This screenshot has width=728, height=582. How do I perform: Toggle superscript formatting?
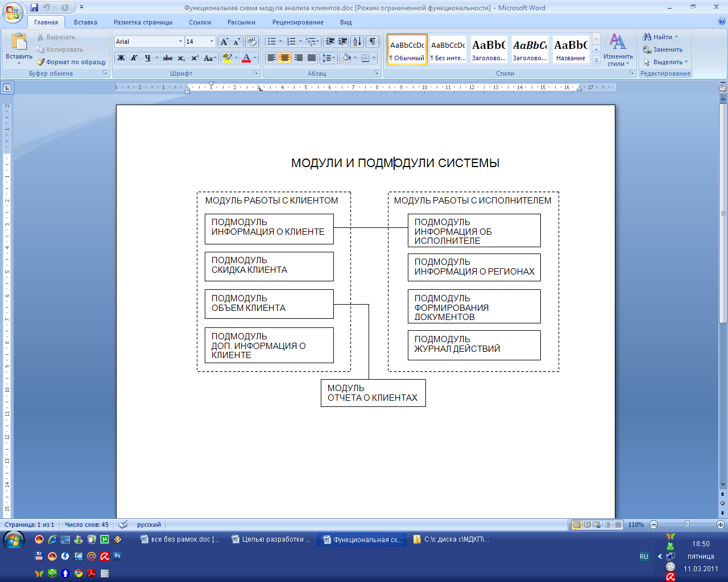pyautogui.click(x=194, y=58)
